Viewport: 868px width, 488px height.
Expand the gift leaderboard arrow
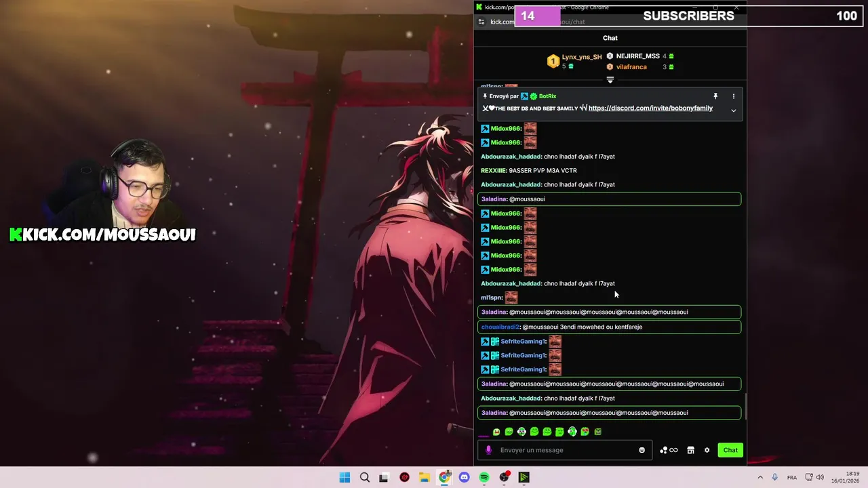610,80
